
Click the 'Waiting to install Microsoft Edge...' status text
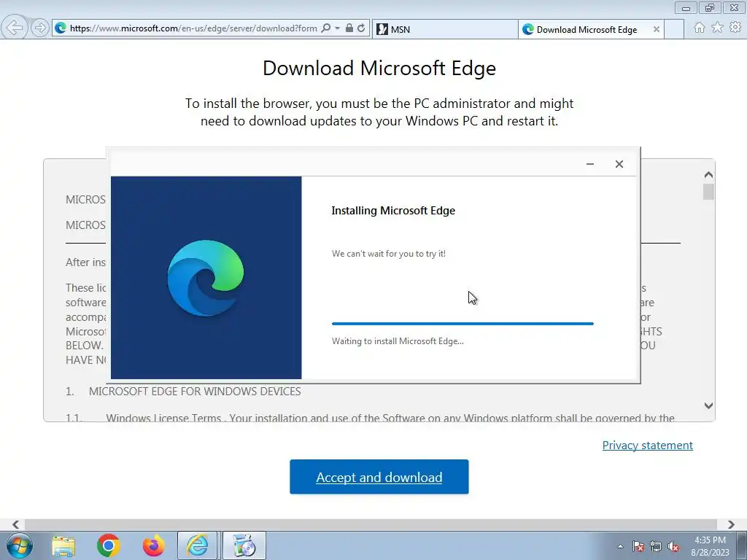tap(398, 341)
